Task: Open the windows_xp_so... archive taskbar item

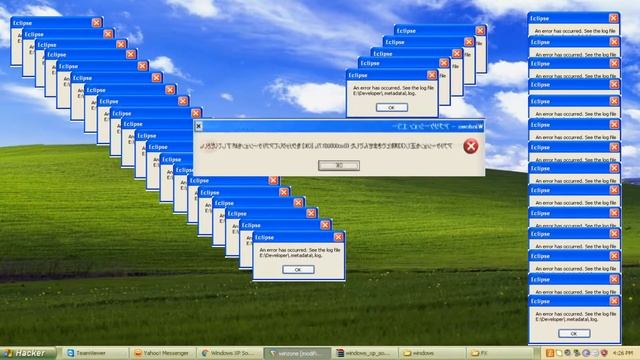Action: [364, 353]
